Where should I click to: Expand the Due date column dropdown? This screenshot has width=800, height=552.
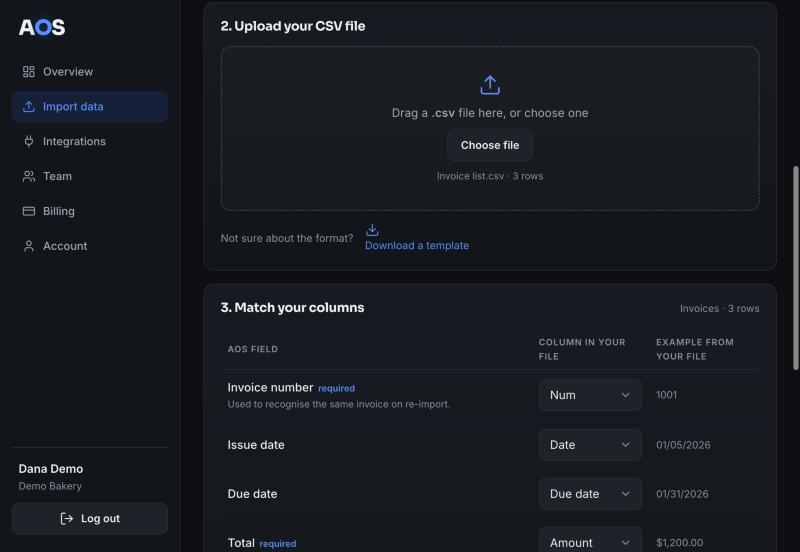[590, 494]
